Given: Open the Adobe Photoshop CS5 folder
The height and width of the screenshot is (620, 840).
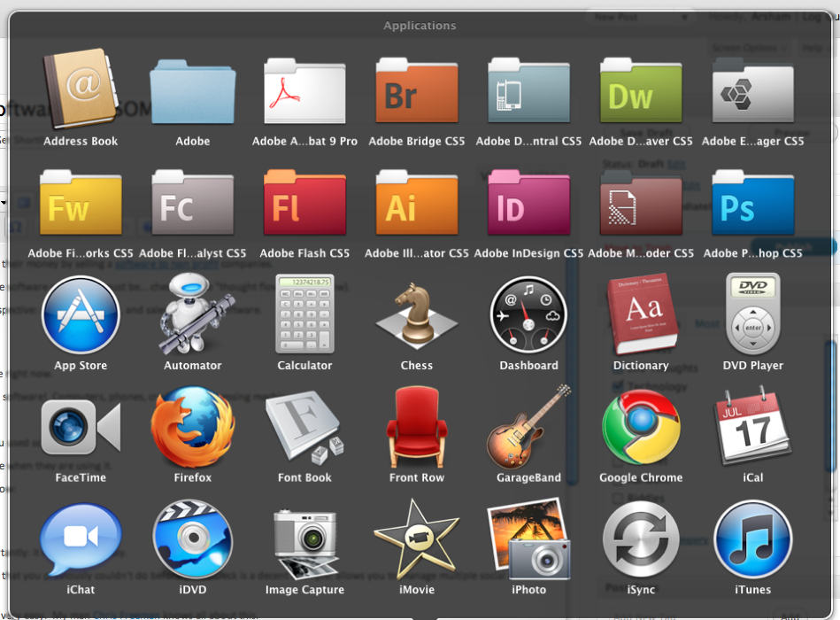Looking at the screenshot, I should [x=752, y=204].
